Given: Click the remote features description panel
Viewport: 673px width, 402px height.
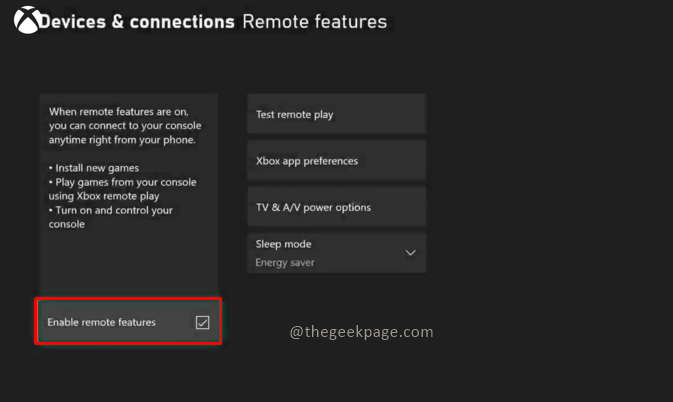Looking at the screenshot, I should [x=128, y=193].
